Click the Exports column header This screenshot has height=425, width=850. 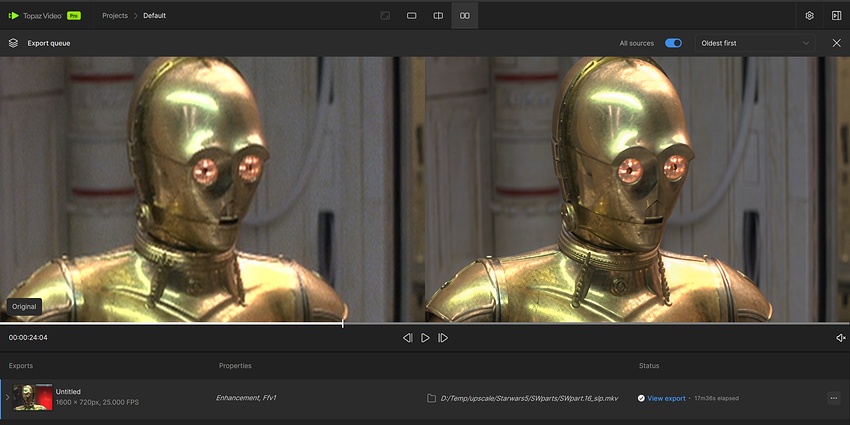21,366
